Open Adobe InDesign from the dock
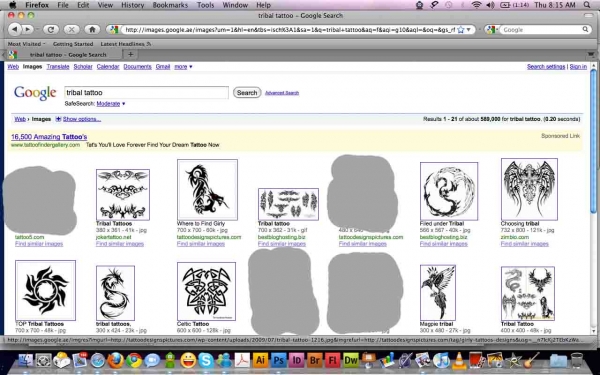The image size is (600, 375). click(x=297, y=360)
